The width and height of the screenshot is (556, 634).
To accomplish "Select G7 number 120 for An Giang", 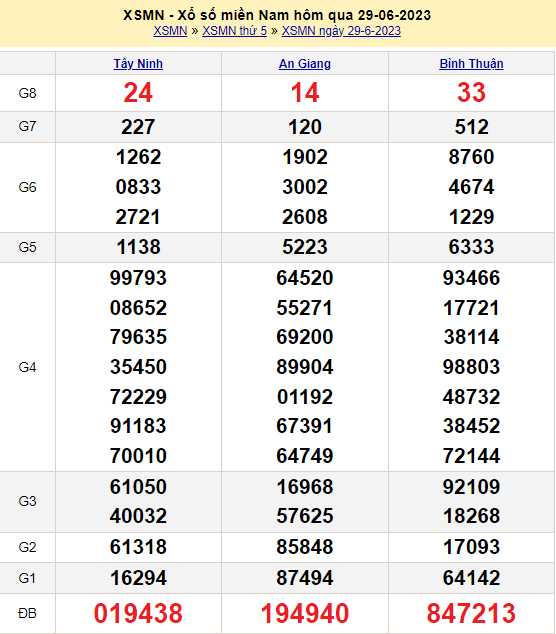I will pos(304,127).
